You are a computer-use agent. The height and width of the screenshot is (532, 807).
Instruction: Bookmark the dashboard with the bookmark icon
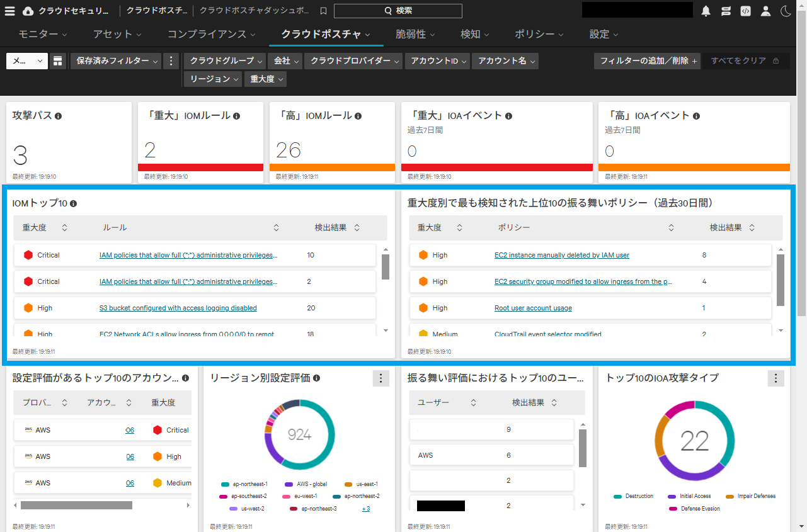tap(323, 11)
